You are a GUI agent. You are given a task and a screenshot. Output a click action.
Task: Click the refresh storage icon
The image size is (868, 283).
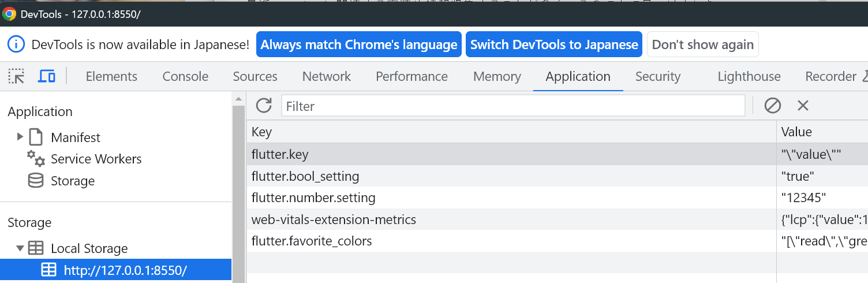coord(264,105)
